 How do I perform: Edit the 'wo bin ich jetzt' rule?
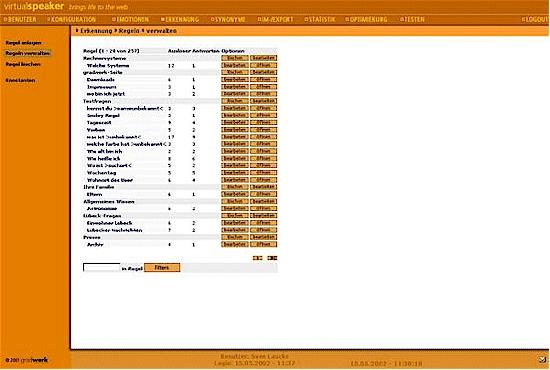[x=235, y=94]
